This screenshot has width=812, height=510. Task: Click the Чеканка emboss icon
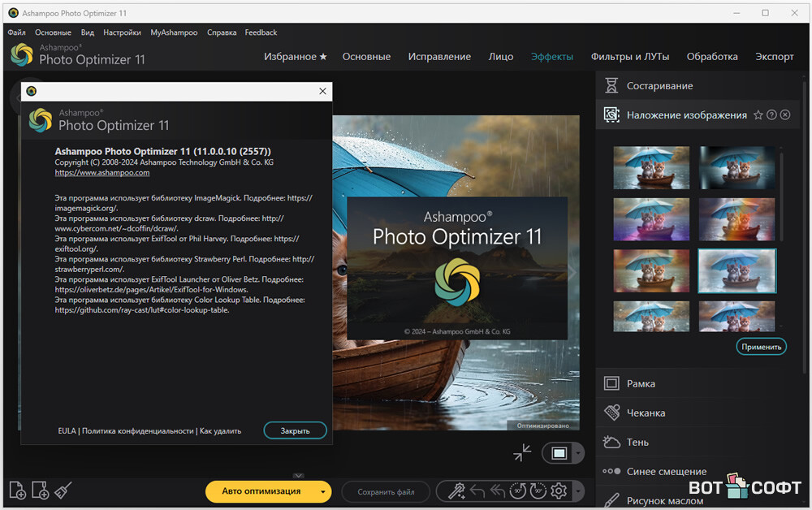coord(611,413)
